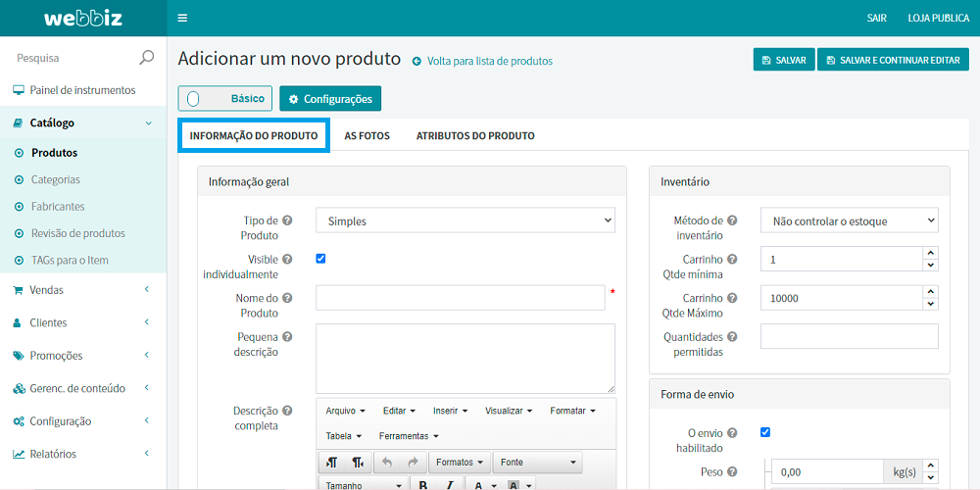
Task: Click the redo arrow in the editor
Action: point(413,463)
